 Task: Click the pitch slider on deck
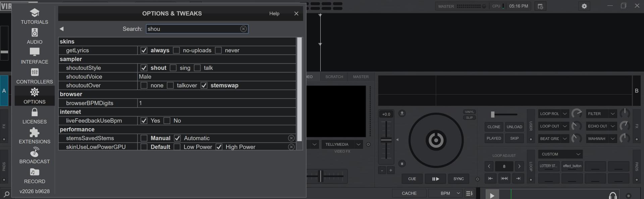386,140
